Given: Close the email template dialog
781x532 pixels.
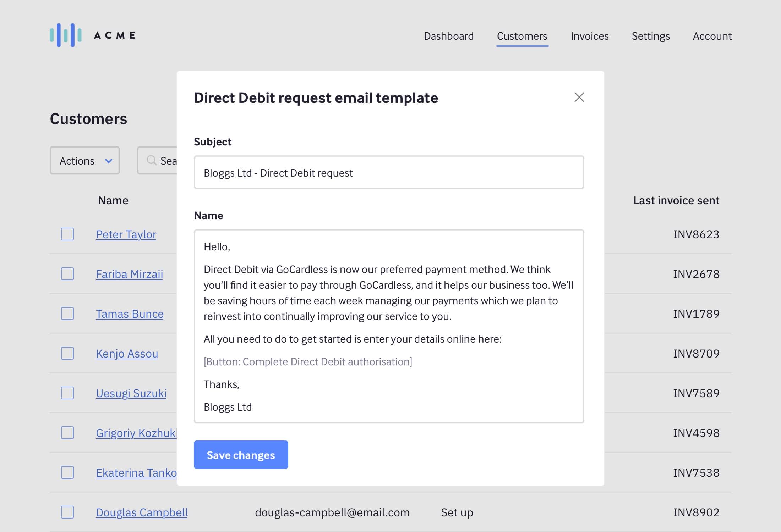Looking at the screenshot, I should tap(579, 97).
